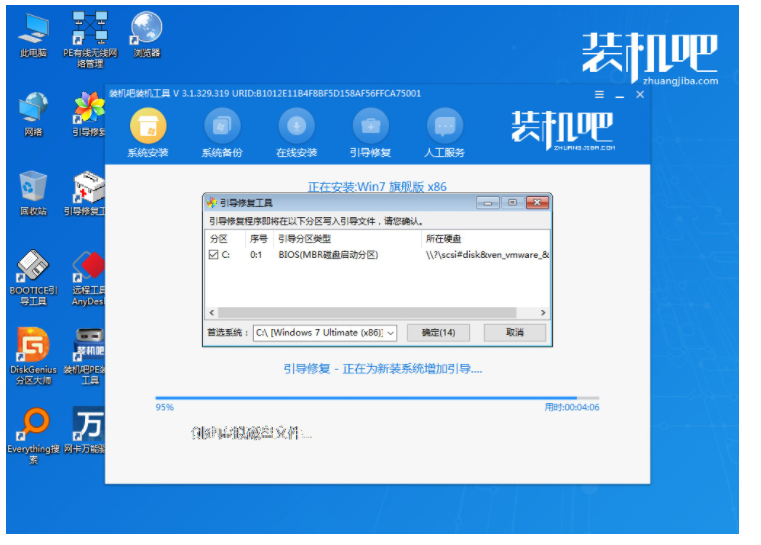Launch the 浏览器 browser icon

pos(147,35)
